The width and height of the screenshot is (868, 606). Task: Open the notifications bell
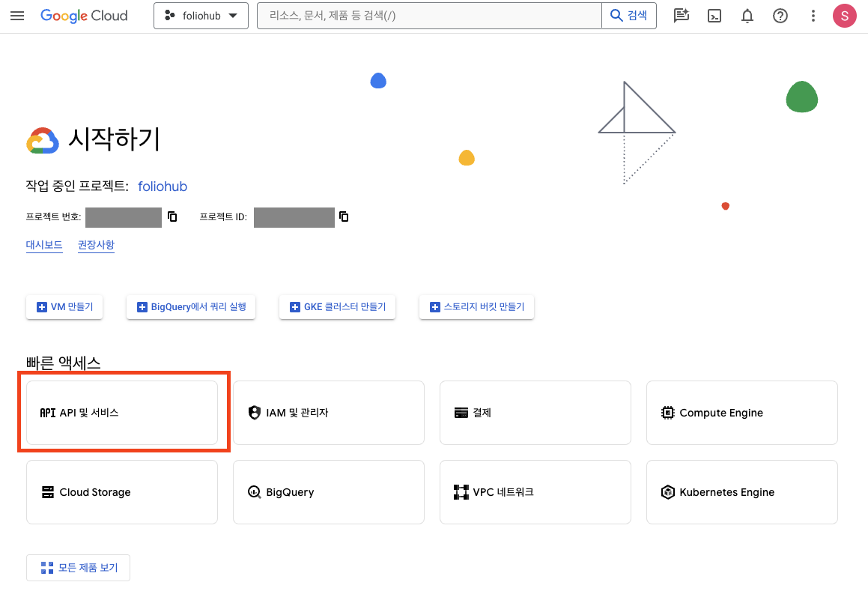[747, 16]
